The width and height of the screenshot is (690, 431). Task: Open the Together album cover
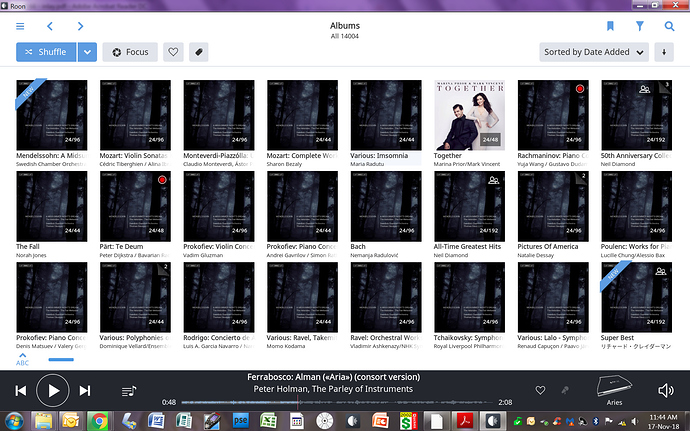470,115
